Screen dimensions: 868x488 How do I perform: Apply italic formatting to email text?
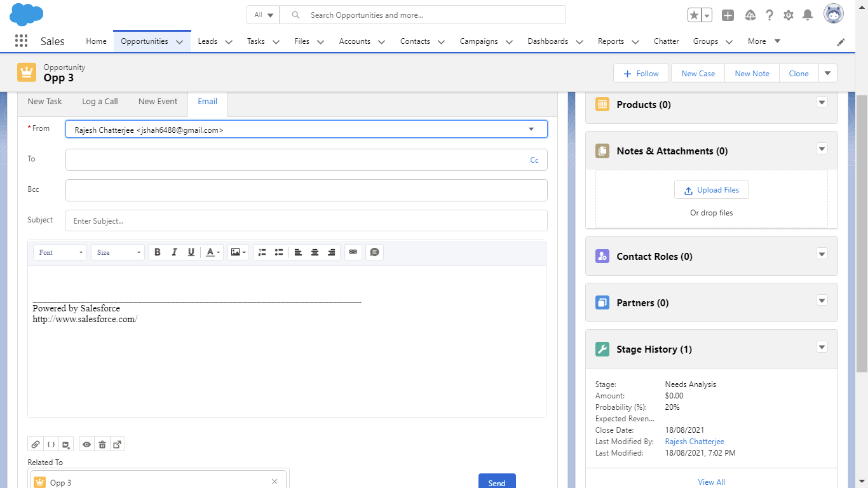coord(174,252)
